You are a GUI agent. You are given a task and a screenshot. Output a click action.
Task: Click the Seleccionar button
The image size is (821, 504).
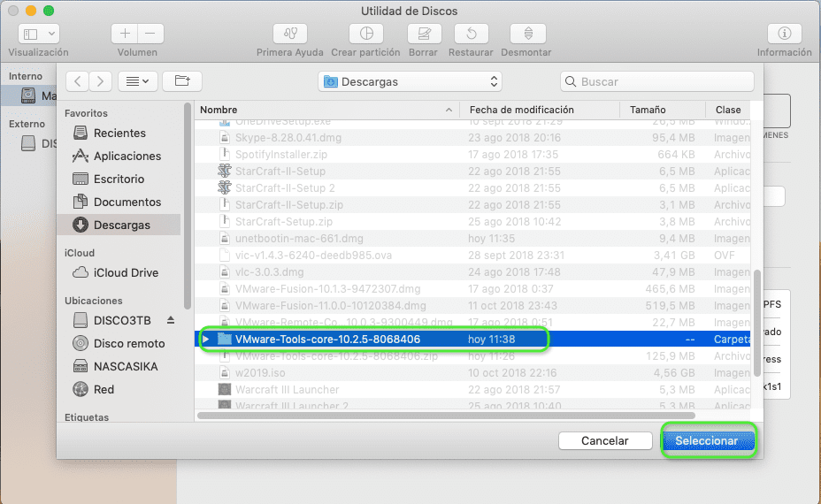707,440
